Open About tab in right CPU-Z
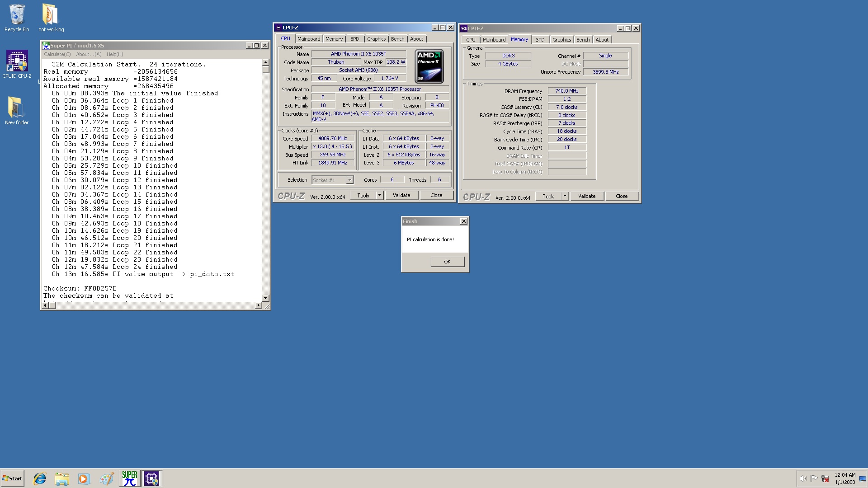 (x=602, y=40)
